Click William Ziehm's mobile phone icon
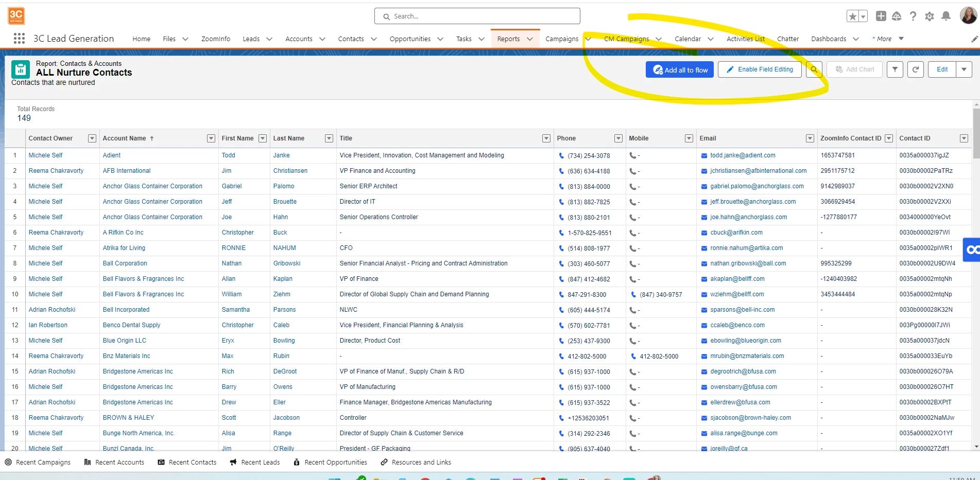This screenshot has height=480, width=980. [633, 295]
